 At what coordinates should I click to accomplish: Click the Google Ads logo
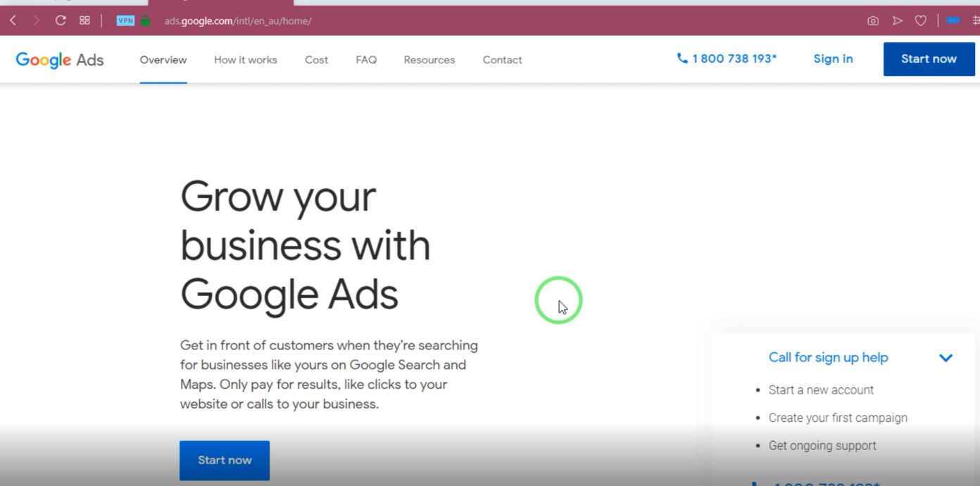[60, 60]
